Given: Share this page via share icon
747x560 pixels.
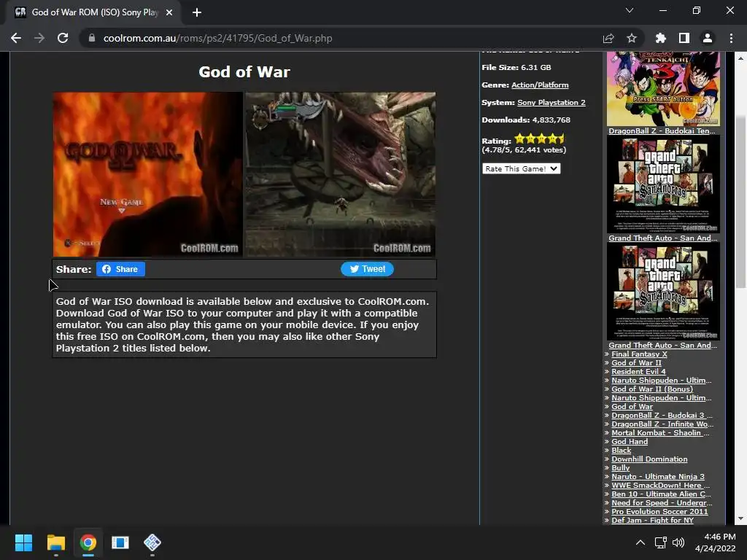Looking at the screenshot, I should 608,38.
